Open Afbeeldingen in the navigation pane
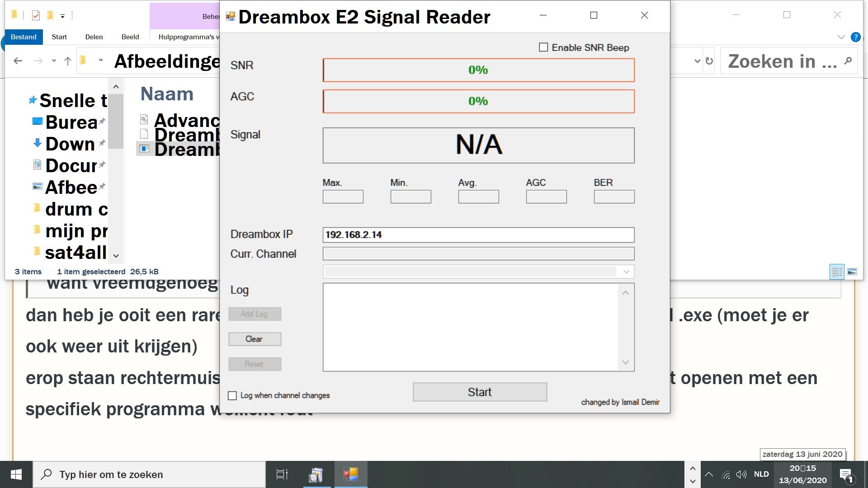Screen dimensions: 868x488 [70, 187]
